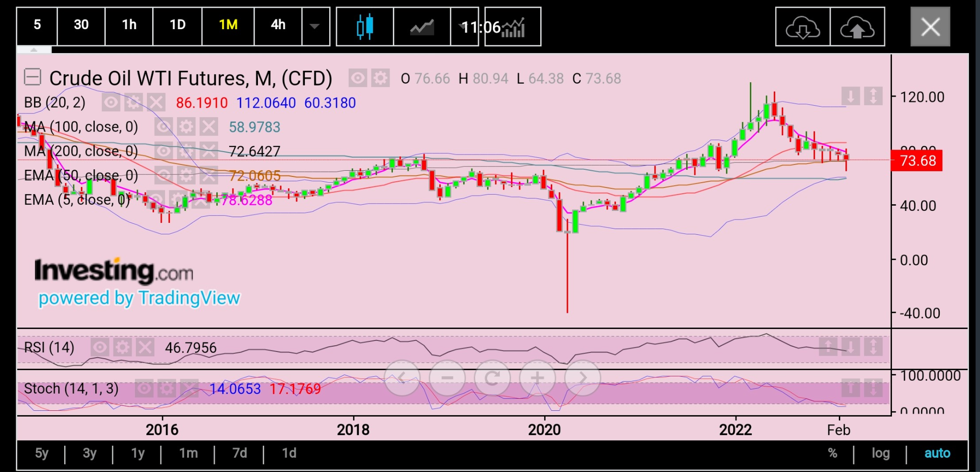This screenshot has height=472, width=980.
Task: Set range to 1y
Action: [138, 453]
